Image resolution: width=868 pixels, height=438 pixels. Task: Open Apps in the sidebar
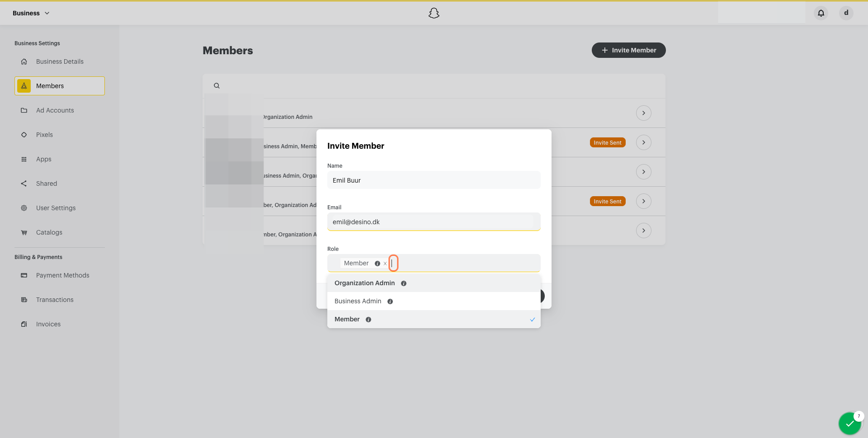click(x=60, y=159)
